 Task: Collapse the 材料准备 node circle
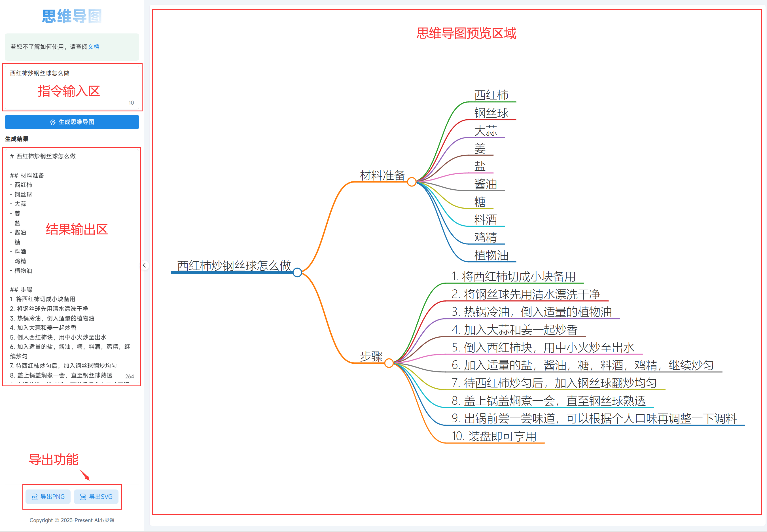pos(412,182)
